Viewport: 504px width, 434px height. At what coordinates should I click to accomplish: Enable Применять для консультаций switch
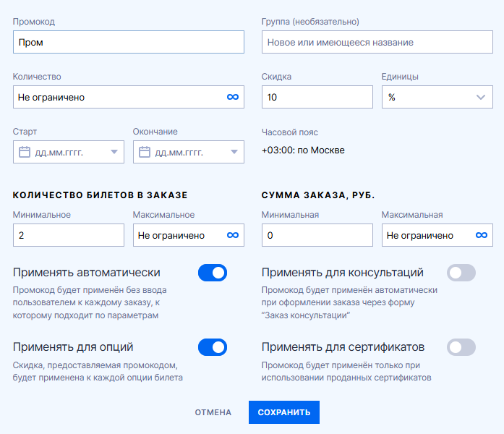coord(461,273)
